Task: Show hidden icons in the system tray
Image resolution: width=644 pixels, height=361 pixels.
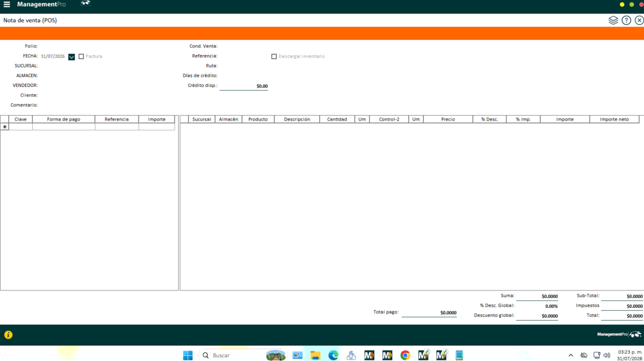Action: pyautogui.click(x=570, y=355)
